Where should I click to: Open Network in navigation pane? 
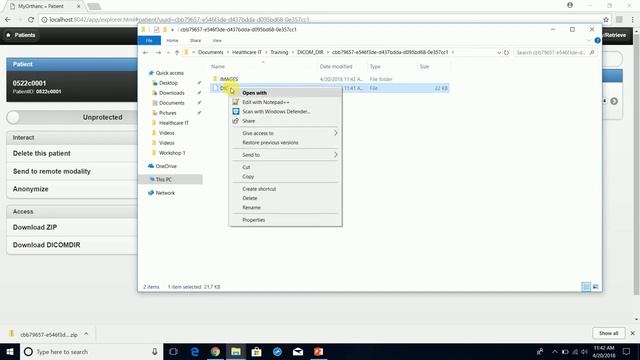click(165, 193)
